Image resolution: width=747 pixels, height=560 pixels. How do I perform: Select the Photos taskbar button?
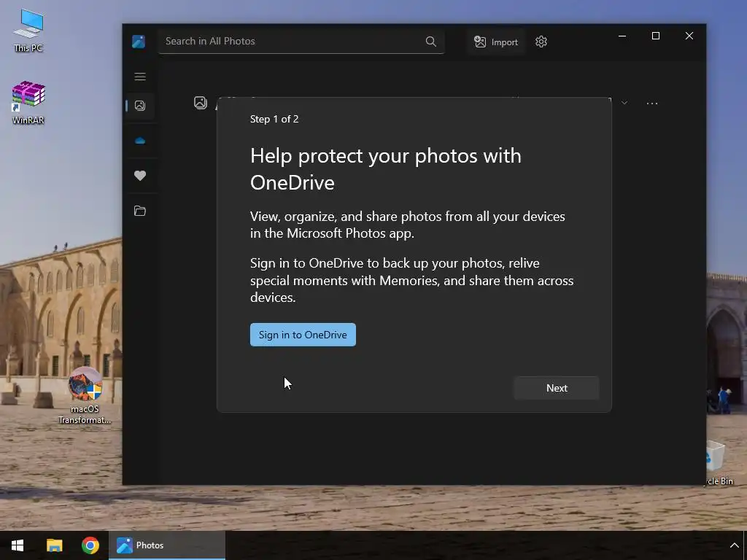coord(167,545)
